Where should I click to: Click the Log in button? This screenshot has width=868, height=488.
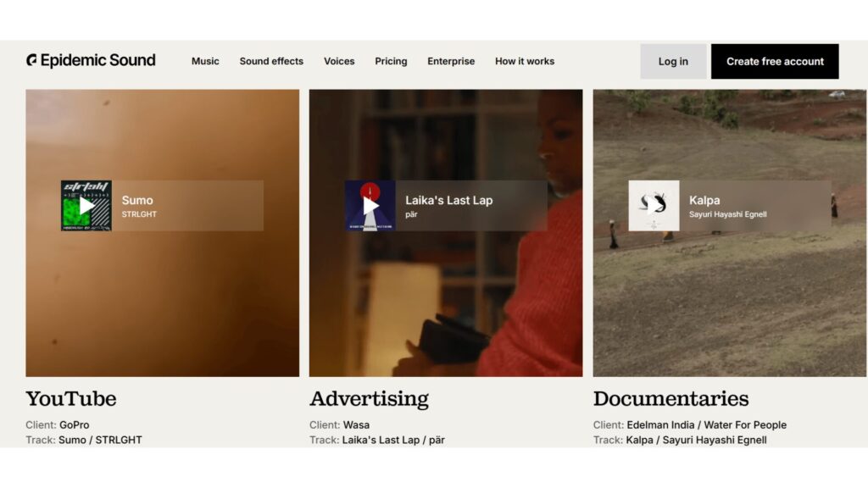coord(673,61)
